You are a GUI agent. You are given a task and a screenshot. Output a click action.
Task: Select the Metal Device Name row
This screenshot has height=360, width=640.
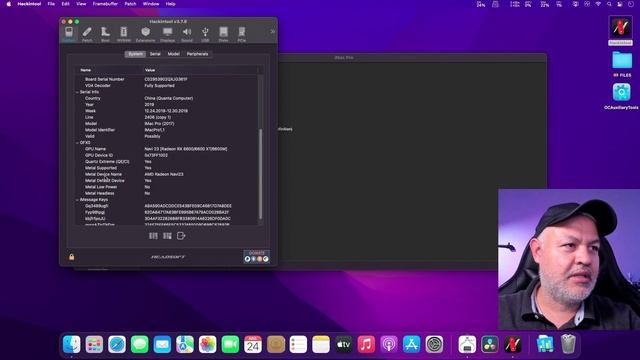(x=167, y=174)
